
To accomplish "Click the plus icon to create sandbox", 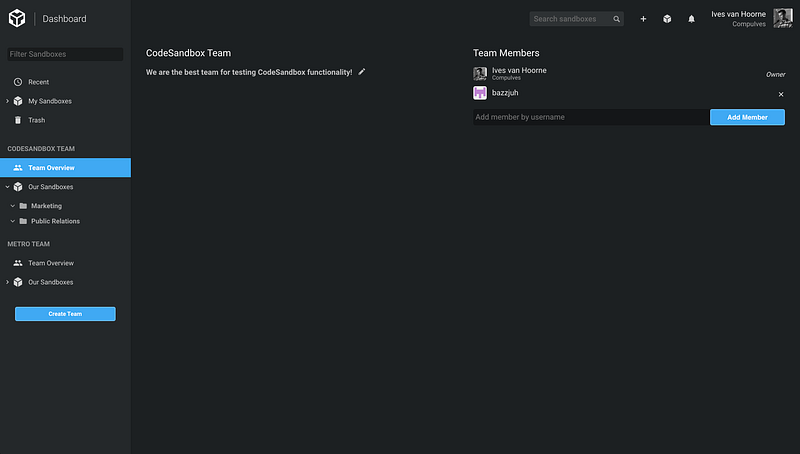I will [x=643, y=19].
